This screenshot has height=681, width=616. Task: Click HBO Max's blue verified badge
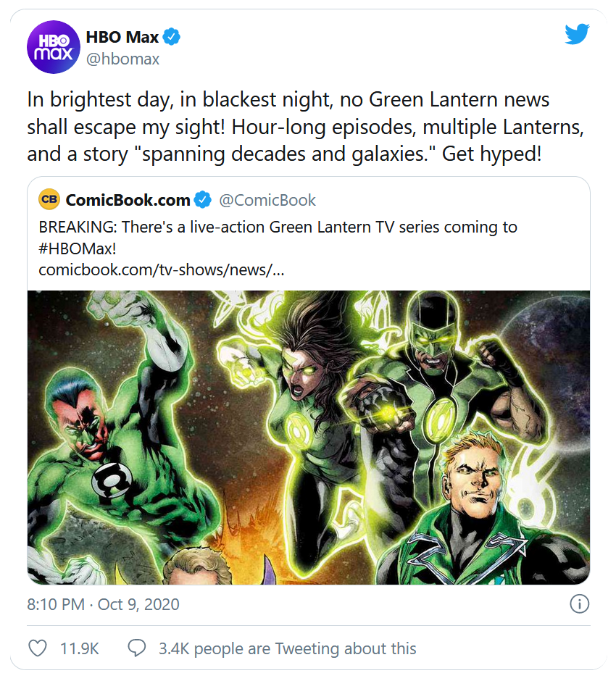point(172,37)
